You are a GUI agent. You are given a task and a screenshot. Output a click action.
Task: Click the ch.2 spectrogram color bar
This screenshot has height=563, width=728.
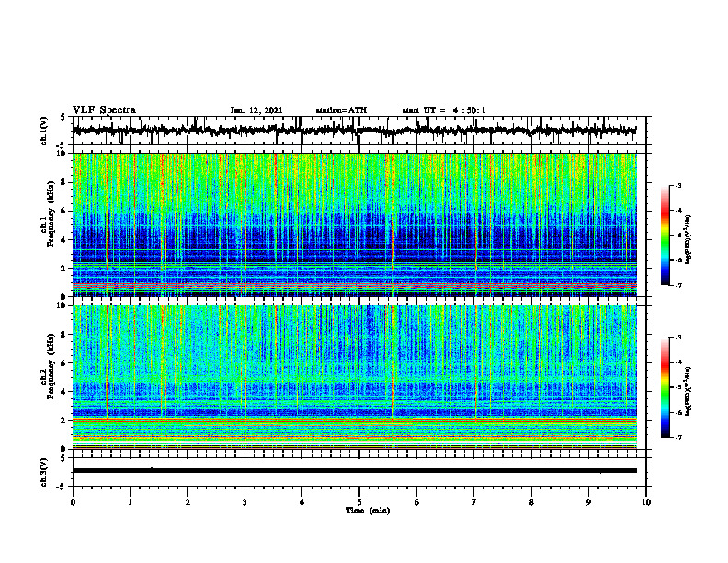665,387
